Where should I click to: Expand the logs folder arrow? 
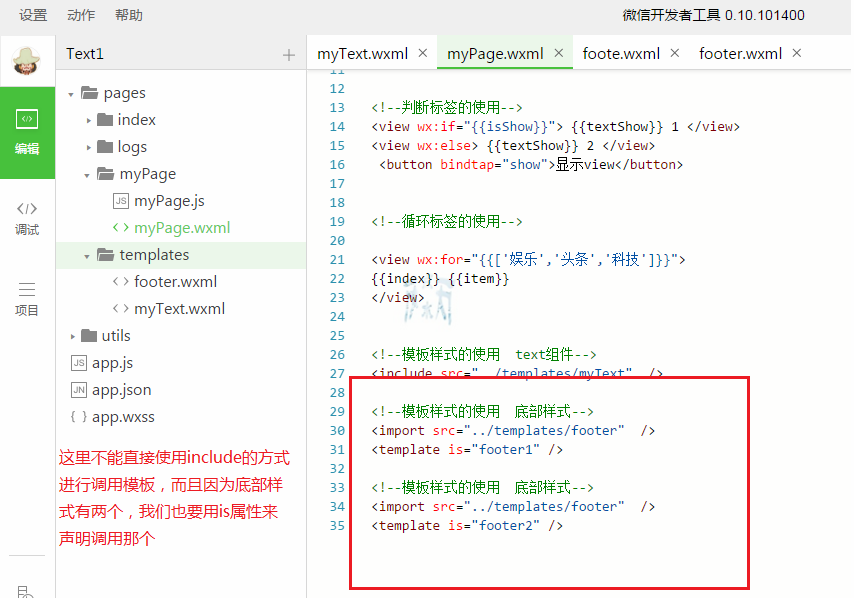coord(88,148)
